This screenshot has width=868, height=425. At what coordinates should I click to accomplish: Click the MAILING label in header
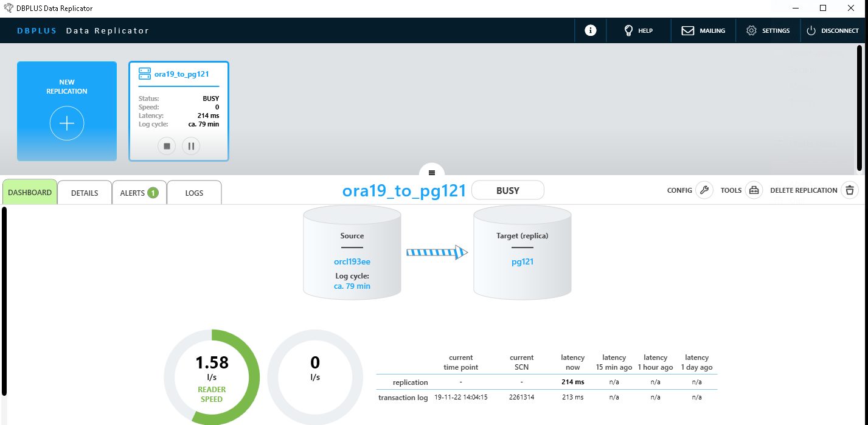coord(712,30)
